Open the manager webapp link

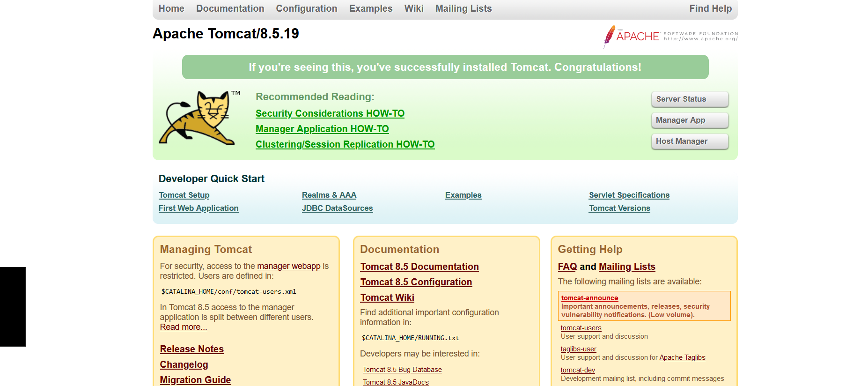pos(289,266)
